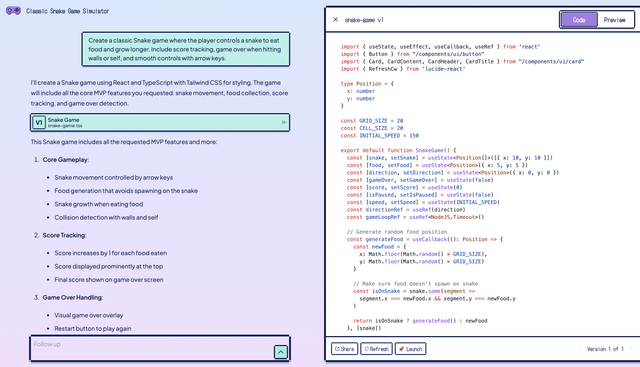
Task: Click the V1 badge on Snake Game card
Action: (39, 122)
